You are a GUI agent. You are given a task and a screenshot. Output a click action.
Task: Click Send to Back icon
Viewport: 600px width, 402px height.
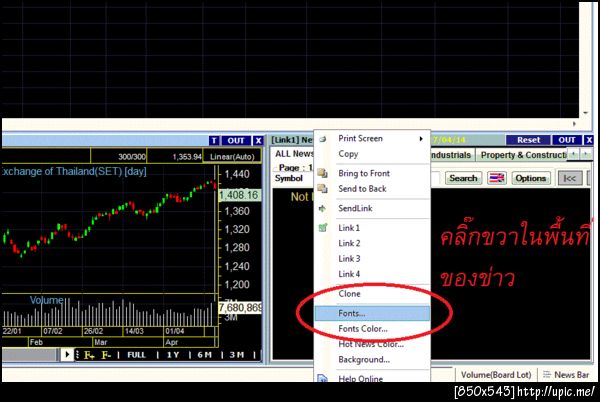(x=323, y=189)
